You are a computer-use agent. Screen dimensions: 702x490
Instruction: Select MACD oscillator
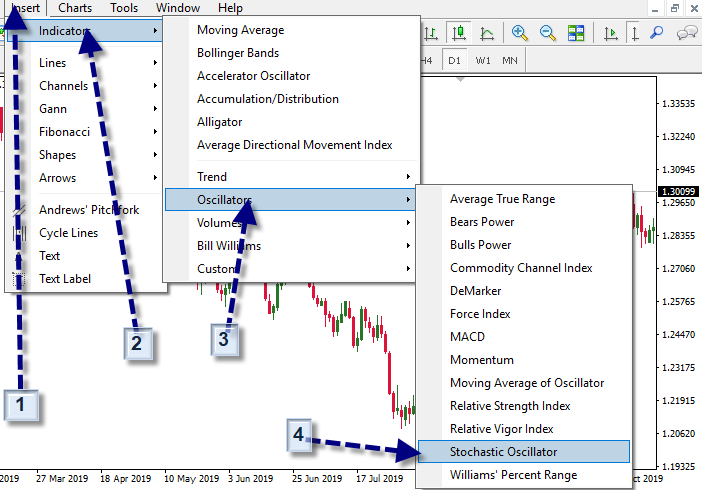523,337
